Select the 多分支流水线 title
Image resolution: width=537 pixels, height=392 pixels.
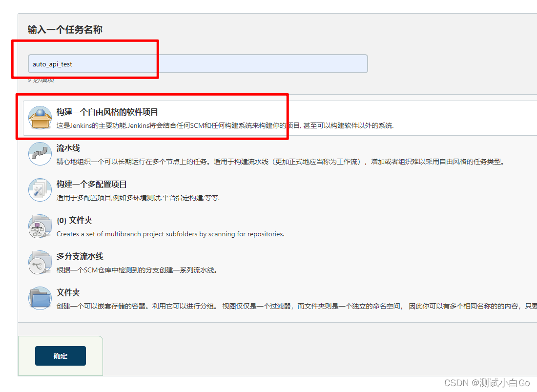coord(80,256)
